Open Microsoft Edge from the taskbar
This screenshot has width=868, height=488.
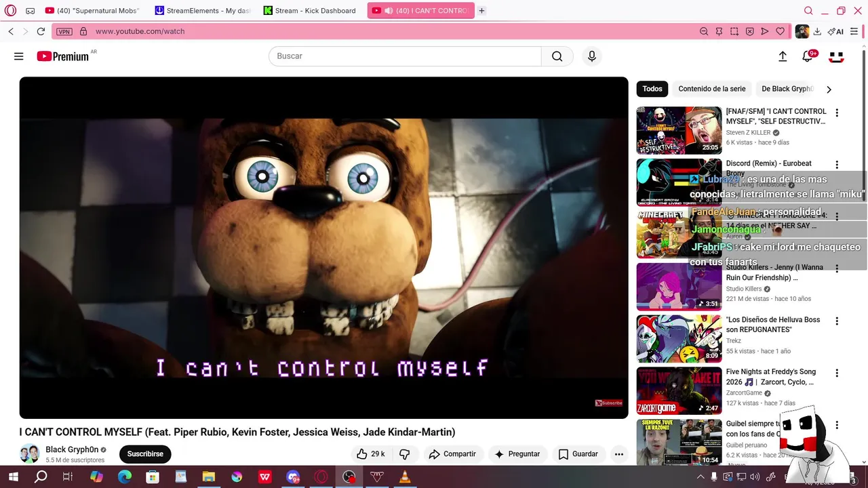coord(125,477)
